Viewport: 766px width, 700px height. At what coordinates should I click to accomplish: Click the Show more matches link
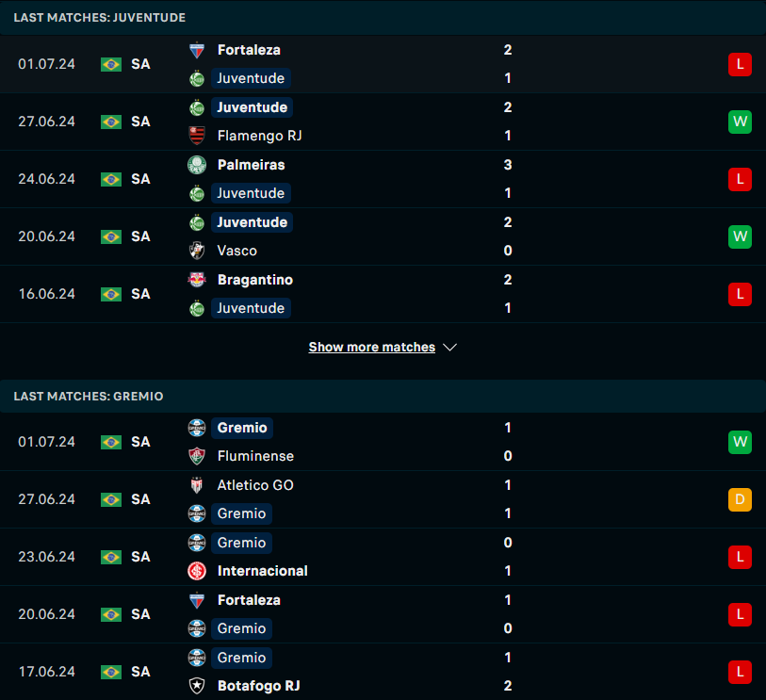[372, 347]
